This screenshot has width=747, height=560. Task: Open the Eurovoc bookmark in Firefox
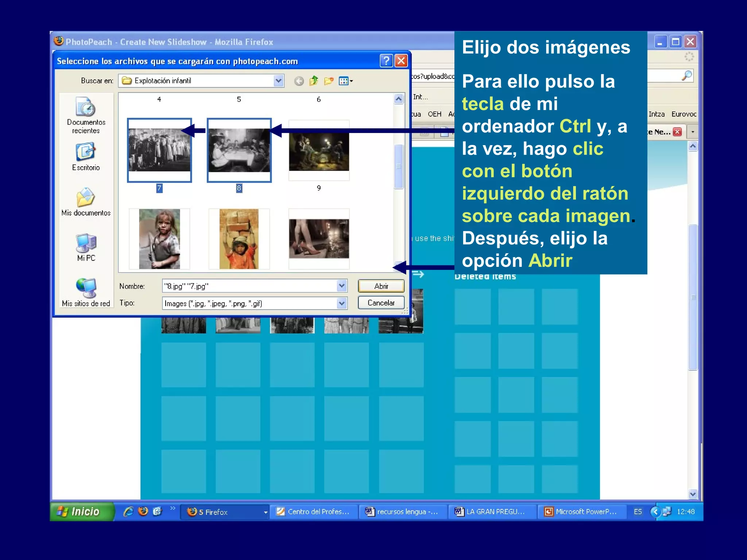[x=684, y=114]
